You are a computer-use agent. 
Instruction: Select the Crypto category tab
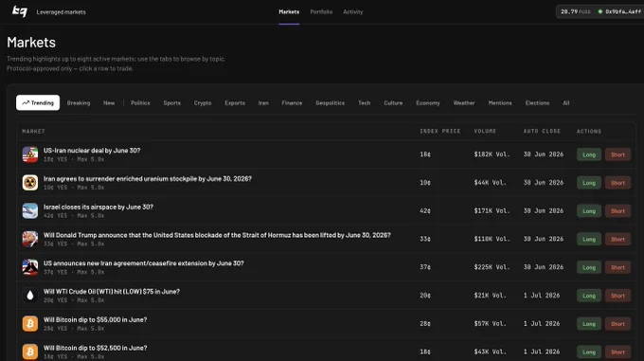pos(203,102)
